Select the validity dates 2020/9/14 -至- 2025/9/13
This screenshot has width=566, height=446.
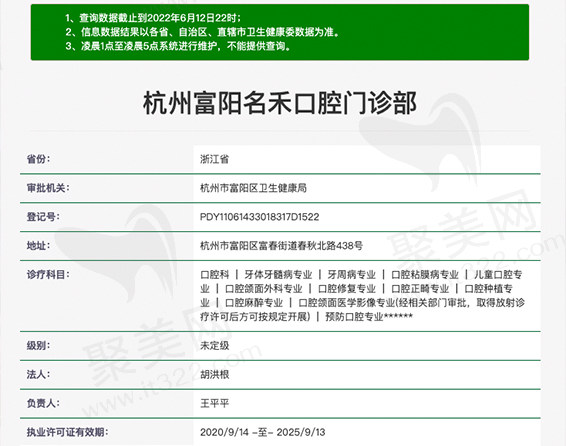262,432
